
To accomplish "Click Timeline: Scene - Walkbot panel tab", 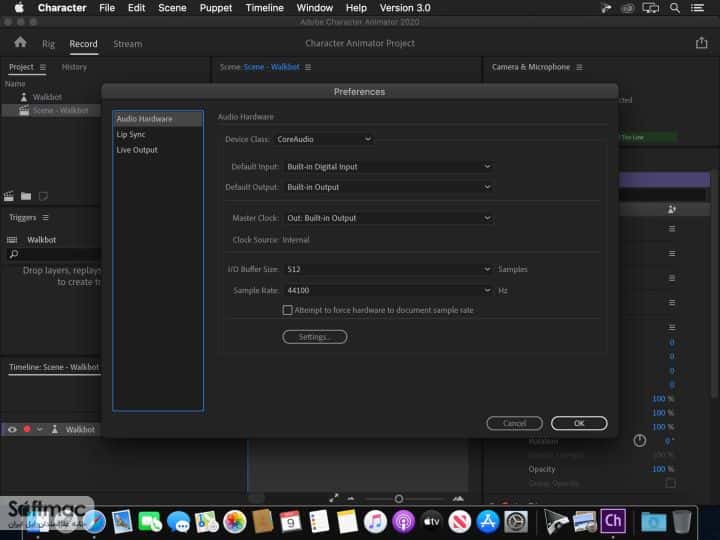I will pyautogui.click(x=54, y=367).
